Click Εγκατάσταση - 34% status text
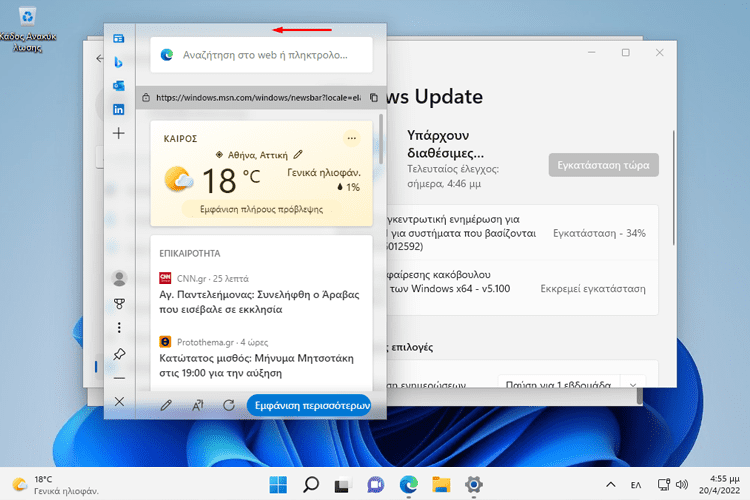 click(599, 233)
